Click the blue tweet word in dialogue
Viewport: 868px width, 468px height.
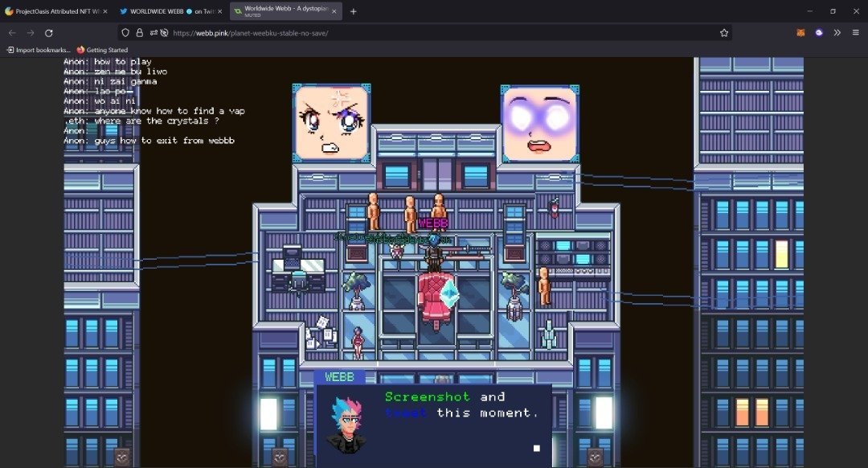tap(406, 413)
